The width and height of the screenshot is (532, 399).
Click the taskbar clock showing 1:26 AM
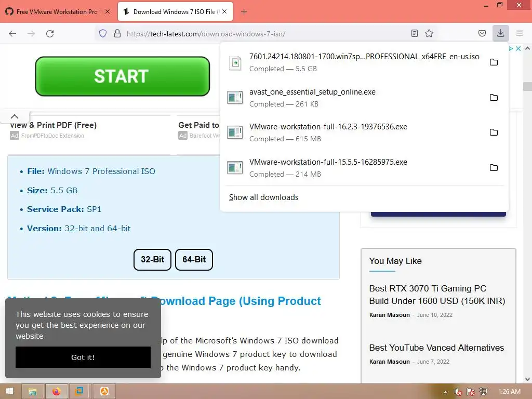pos(509,392)
